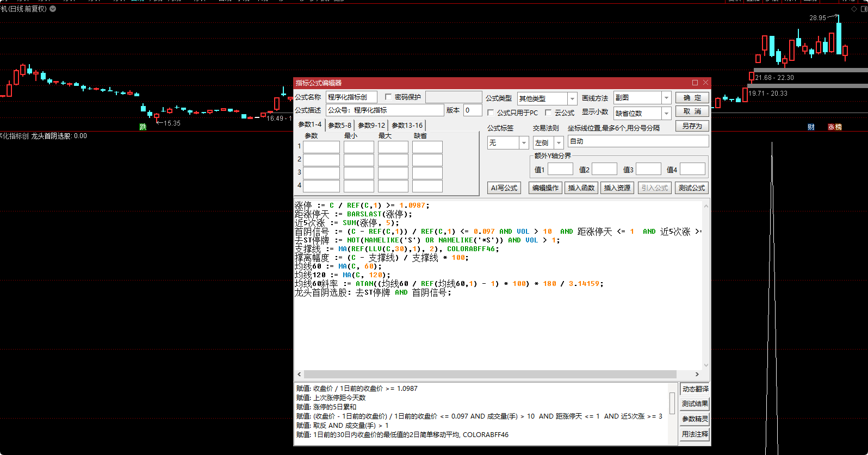Enable the 密码保护 checkbox
Image resolution: width=868 pixels, height=455 pixels.
tap(388, 97)
